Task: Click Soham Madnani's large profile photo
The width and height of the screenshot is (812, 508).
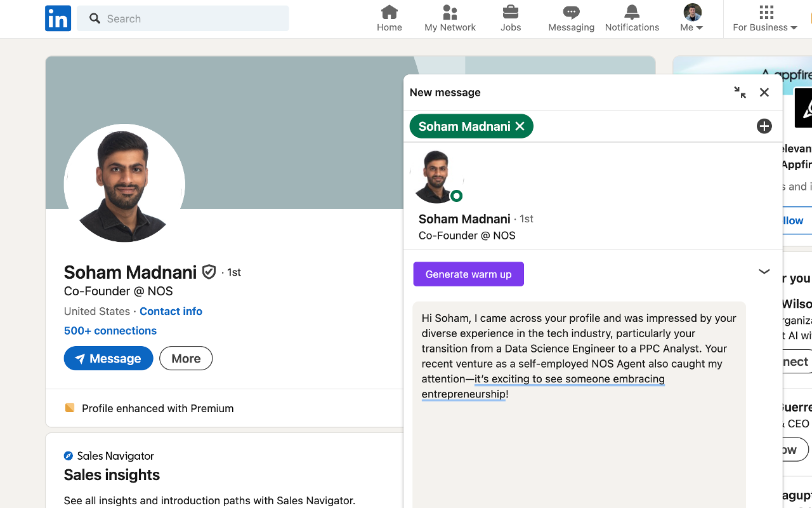Action: [x=124, y=183]
